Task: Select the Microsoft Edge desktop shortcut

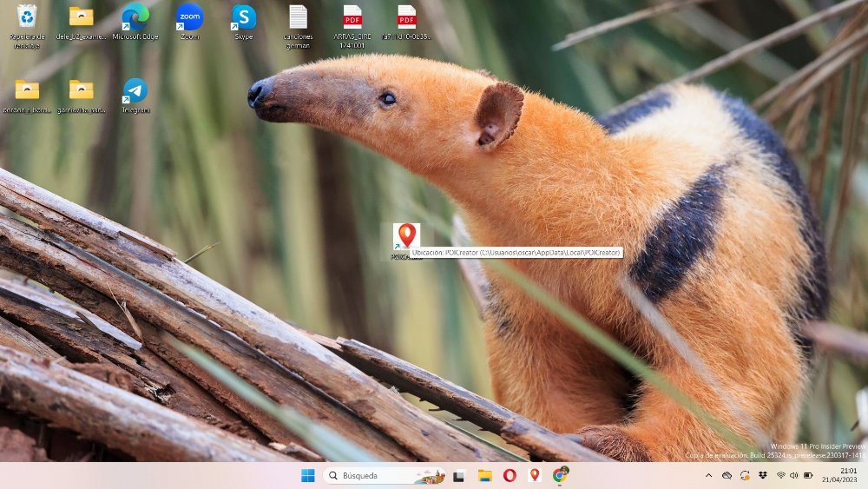Action: [x=135, y=17]
